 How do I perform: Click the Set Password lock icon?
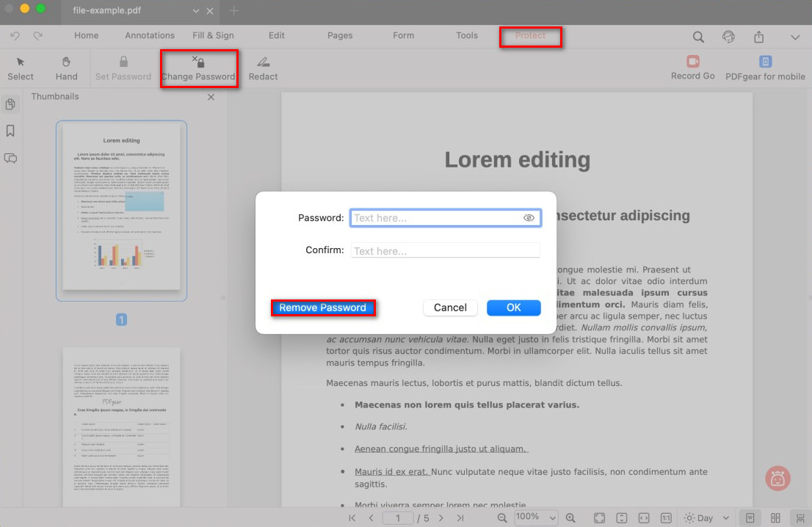123,62
